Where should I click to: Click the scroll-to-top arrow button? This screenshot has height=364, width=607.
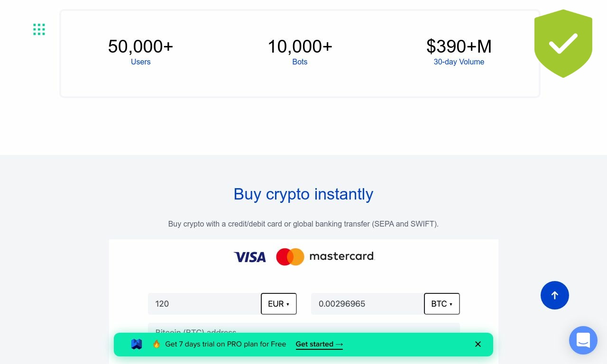pyautogui.click(x=554, y=295)
